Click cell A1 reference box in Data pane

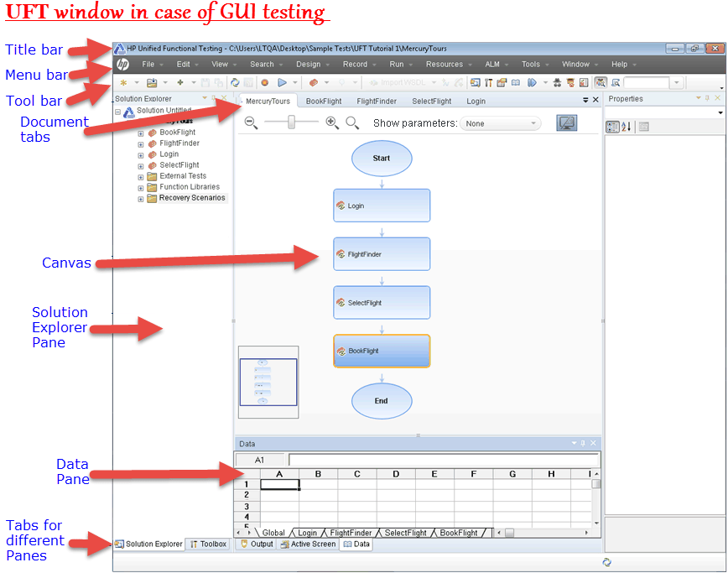pos(260,460)
